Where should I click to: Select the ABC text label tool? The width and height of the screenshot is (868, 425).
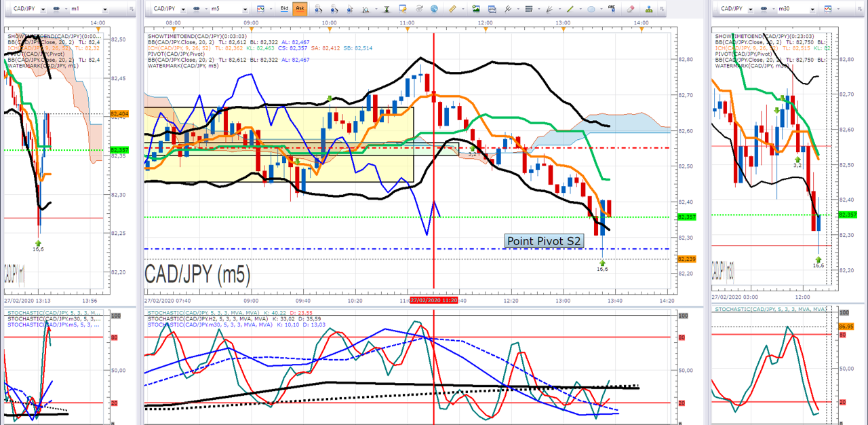click(x=612, y=10)
